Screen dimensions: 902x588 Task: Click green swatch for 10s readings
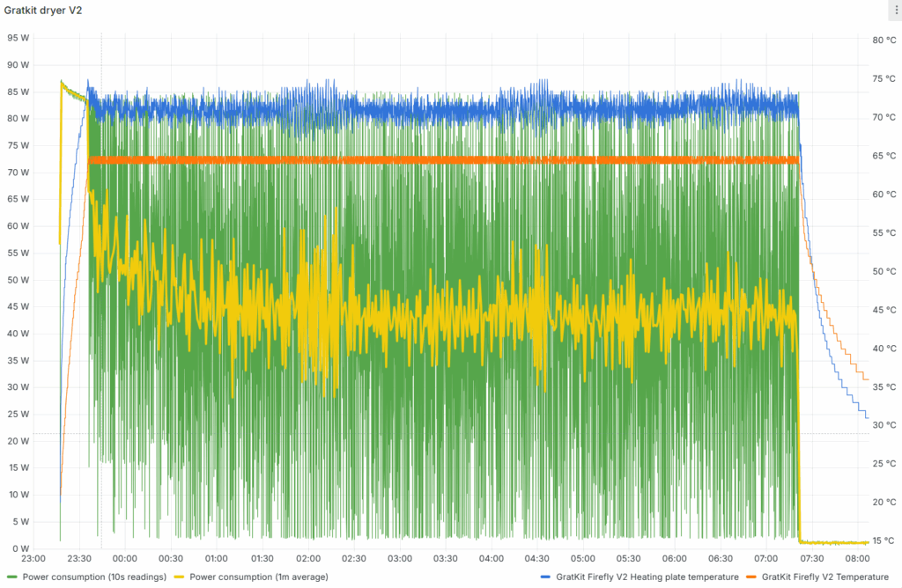click(x=12, y=577)
